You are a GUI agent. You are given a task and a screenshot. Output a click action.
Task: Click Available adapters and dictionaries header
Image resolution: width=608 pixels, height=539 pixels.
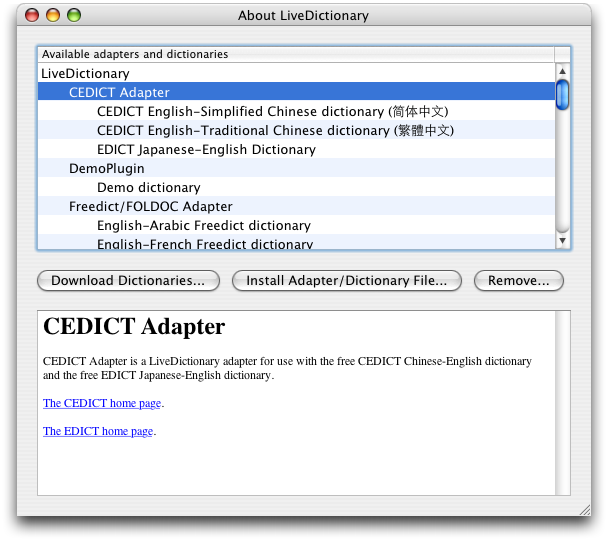(296, 54)
